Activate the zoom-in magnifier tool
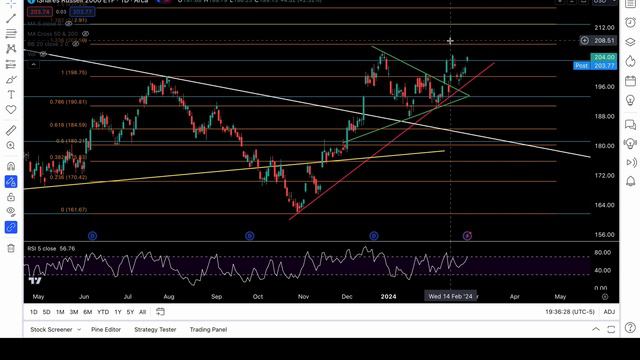The height and width of the screenshot is (360, 640). (11, 145)
